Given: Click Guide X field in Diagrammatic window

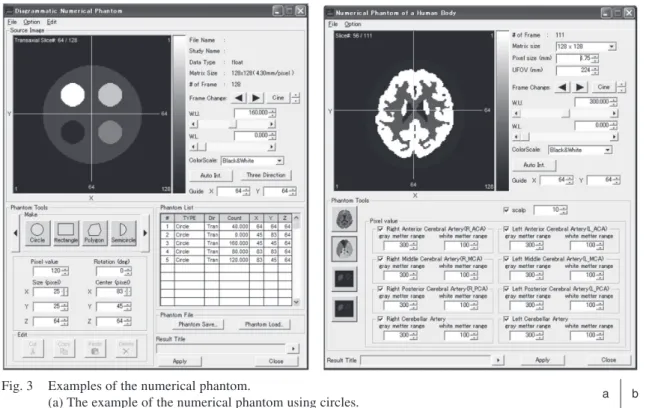Looking at the screenshot, I should click(x=234, y=191).
